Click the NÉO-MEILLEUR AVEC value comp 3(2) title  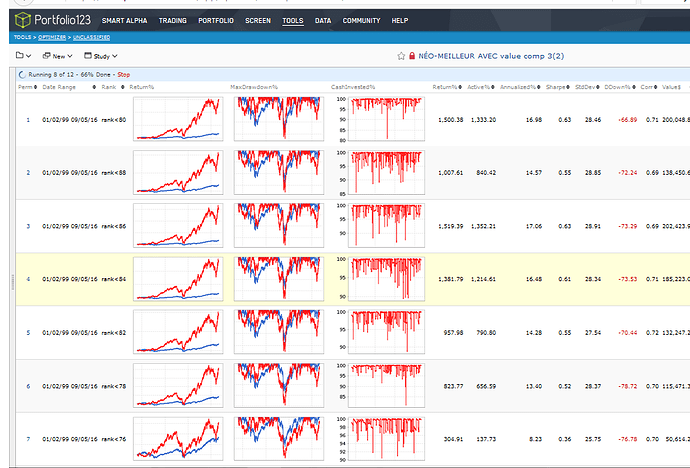click(491, 56)
